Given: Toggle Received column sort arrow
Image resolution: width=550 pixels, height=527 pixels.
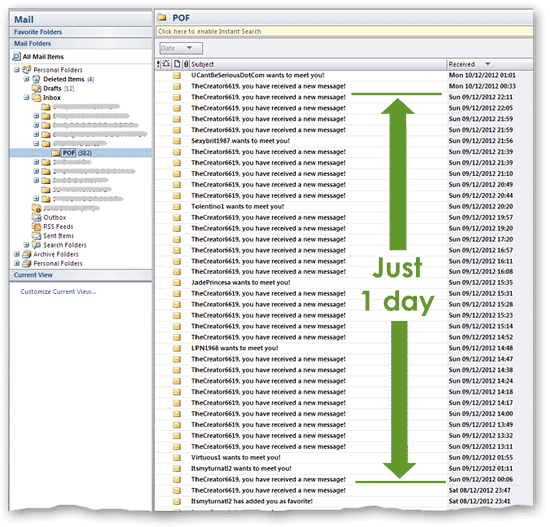Looking at the screenshot, I should 488,64.
